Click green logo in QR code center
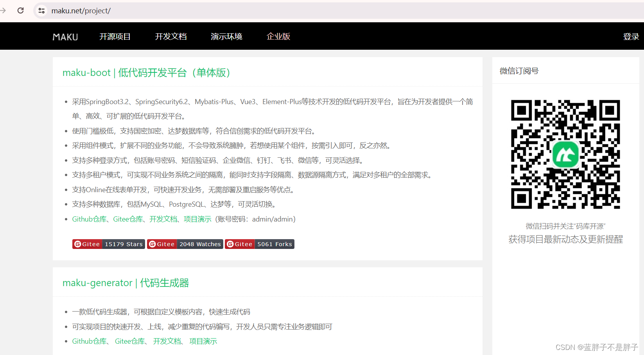This screenshot has width=644, height=355. (565, 154)
